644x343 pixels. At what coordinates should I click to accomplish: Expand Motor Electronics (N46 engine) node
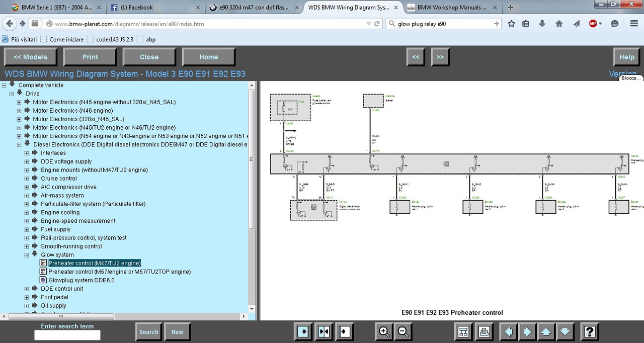pos(20,111)
